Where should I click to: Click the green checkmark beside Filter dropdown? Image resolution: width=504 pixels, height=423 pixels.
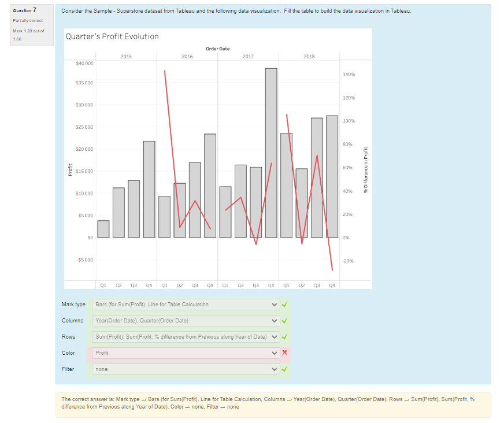[x=284, y=369]
